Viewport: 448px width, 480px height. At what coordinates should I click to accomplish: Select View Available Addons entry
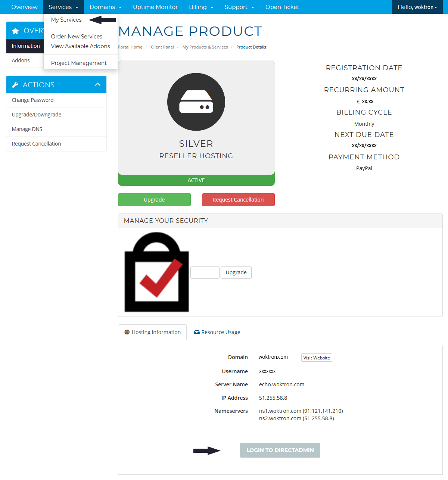tap(81, 46)
